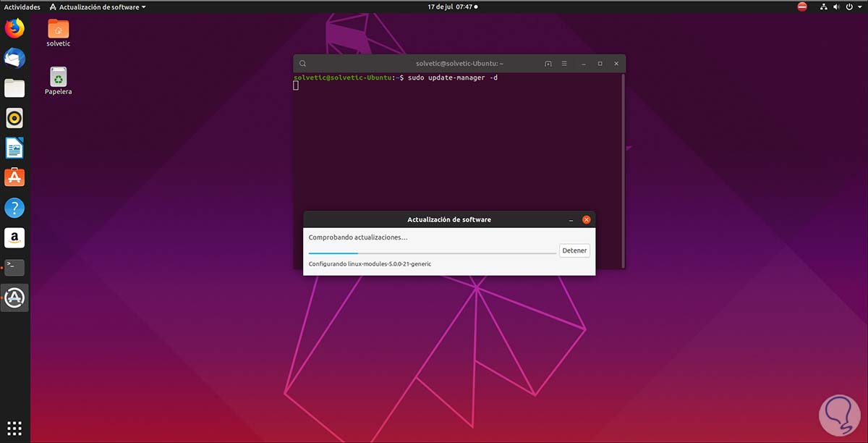The height and width of the screenshot is (443, 868).
Task: Minimize the terminal window
Action: tap(583, 64)
